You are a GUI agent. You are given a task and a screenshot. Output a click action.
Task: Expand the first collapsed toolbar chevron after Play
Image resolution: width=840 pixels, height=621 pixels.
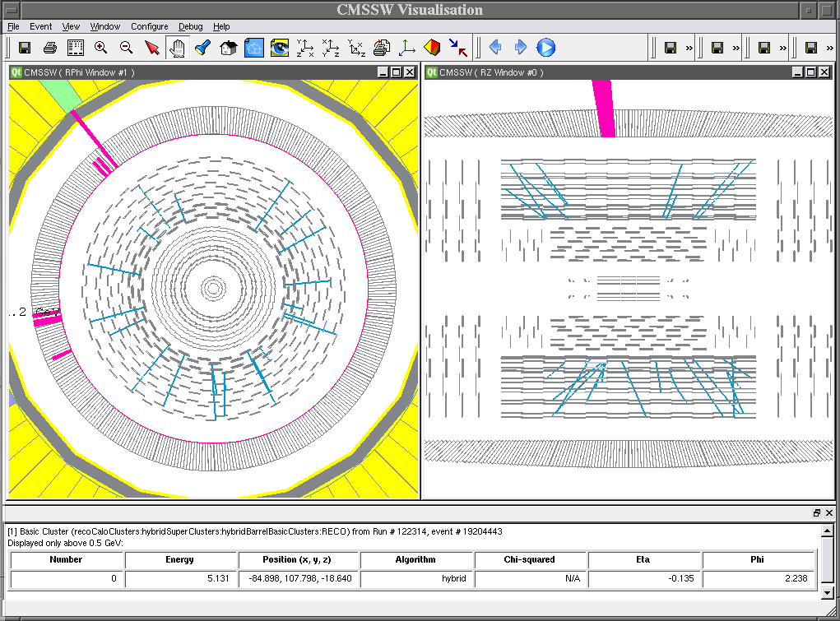[x=689, y=49]
